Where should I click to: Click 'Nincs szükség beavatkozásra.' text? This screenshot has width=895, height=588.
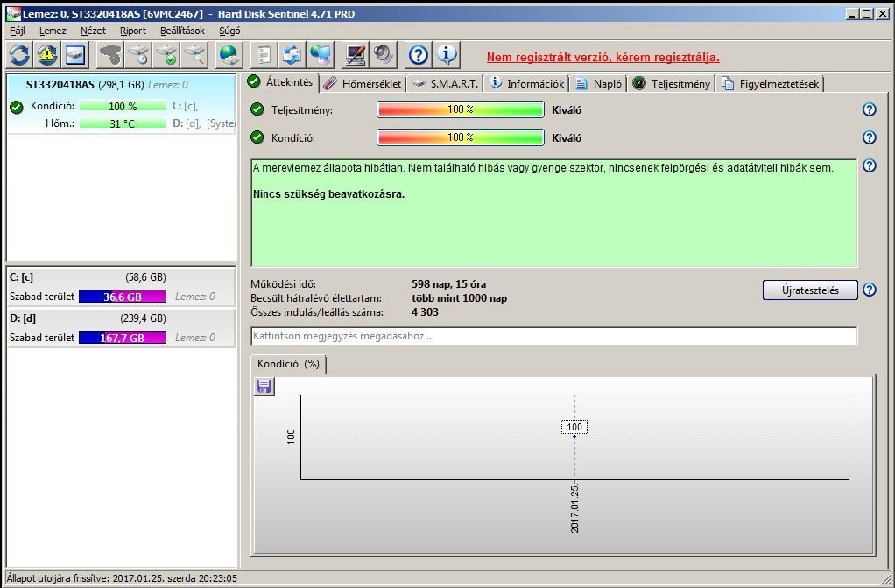[328, 194]
